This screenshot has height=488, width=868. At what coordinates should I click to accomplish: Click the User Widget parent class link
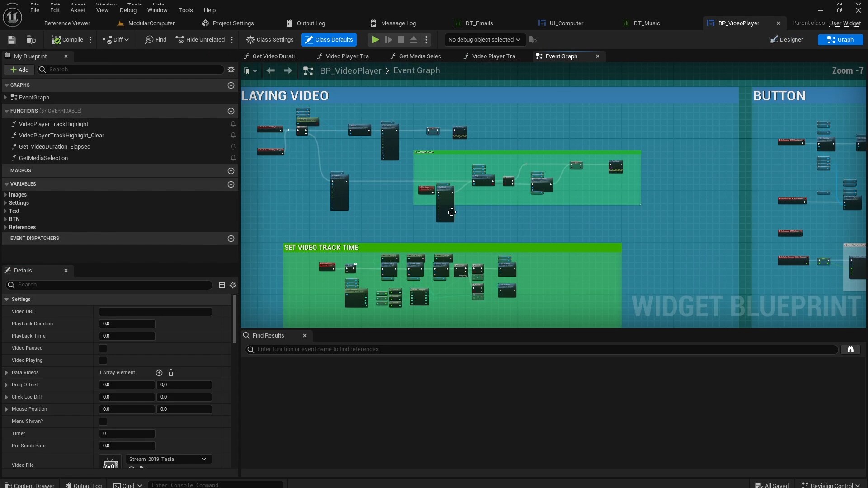click(x=844, y=23)
